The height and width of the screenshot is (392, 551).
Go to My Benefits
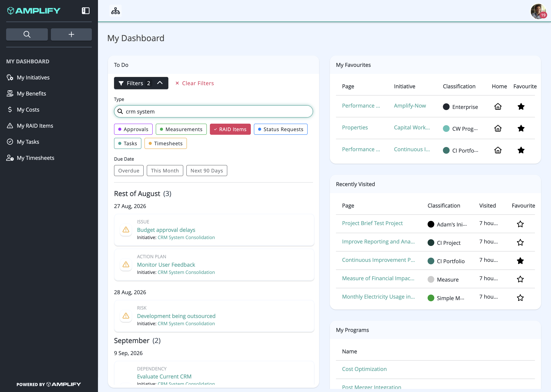pyautogui.click(x=31, y=93)
